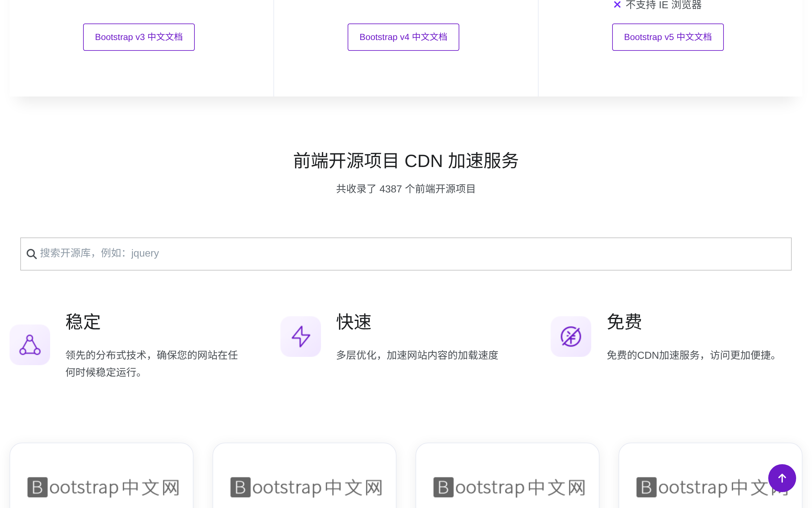Open Bootstrap v5 中文文档 button

point(667,37)
